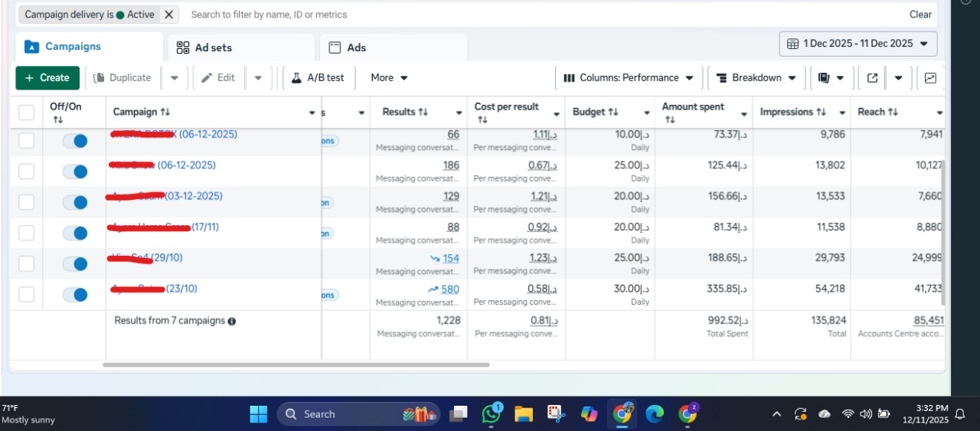Show hidden system tray icons

tap(776, 414)
